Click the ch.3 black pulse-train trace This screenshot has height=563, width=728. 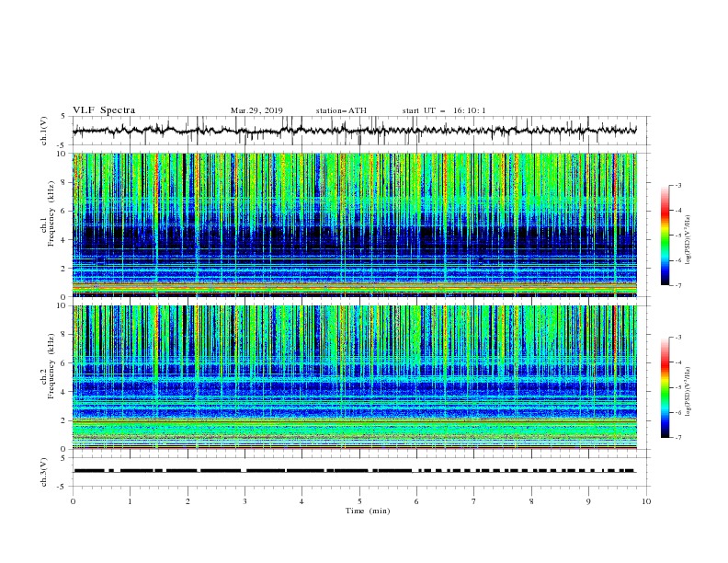pyautogui.click(x=354, y=471)
